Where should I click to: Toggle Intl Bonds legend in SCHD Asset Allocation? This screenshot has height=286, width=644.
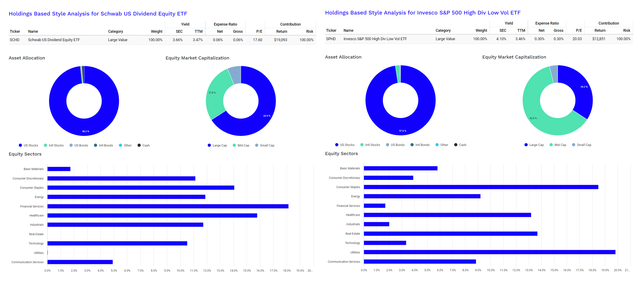pyautogui.click(x=103, y=145)
